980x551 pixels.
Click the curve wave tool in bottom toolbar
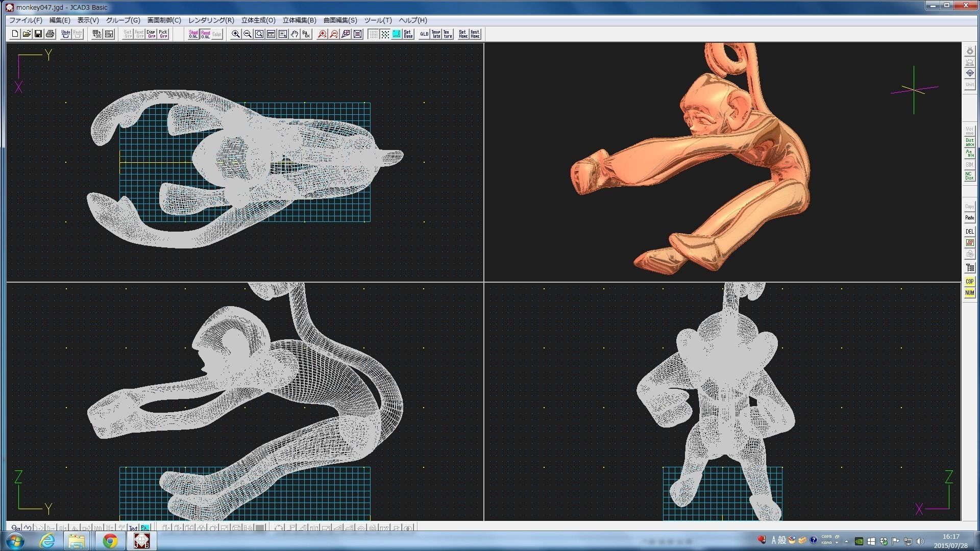[x=28, y=528]
